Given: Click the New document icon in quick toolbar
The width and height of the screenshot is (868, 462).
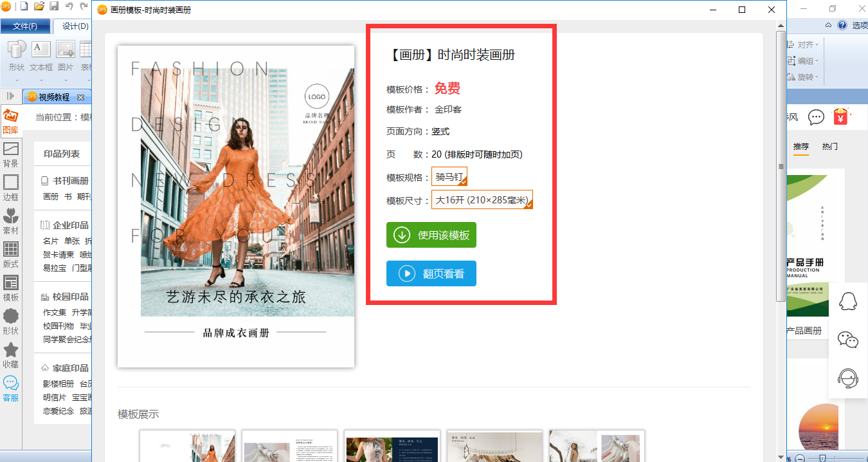Looking at the screenshot, I should pyautogui.click(x=24, y=7).
